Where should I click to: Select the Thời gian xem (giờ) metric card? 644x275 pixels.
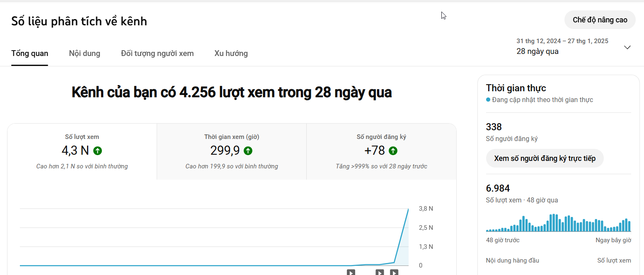point(231,151)
